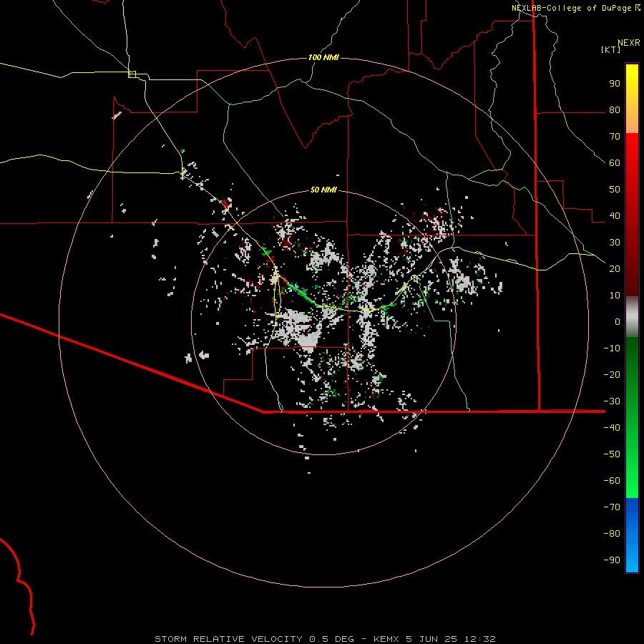Click the -80 value on velocity scale
The image size is (644, 644).
point(612,534)
